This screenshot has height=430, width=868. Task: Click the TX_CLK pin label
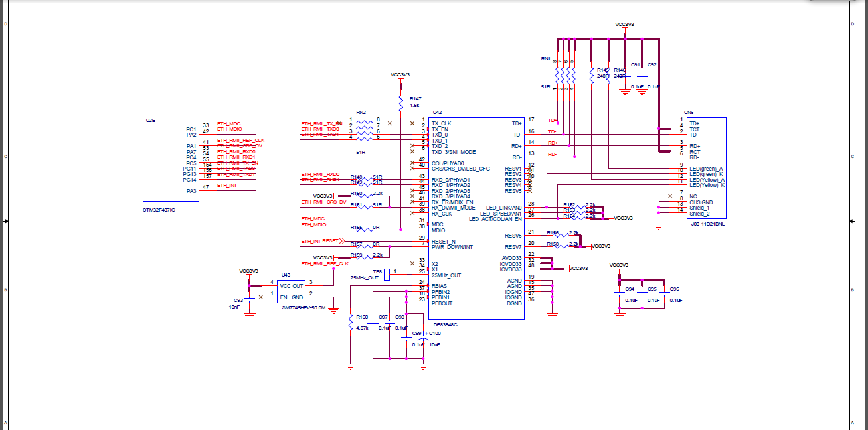click(442, 123)
